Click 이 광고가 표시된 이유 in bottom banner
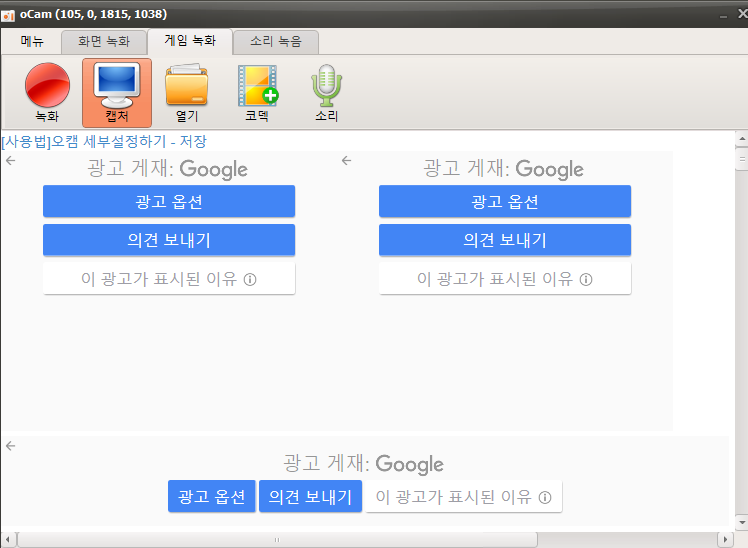Screen dimensions: 748x548 (x=464, y=496)
